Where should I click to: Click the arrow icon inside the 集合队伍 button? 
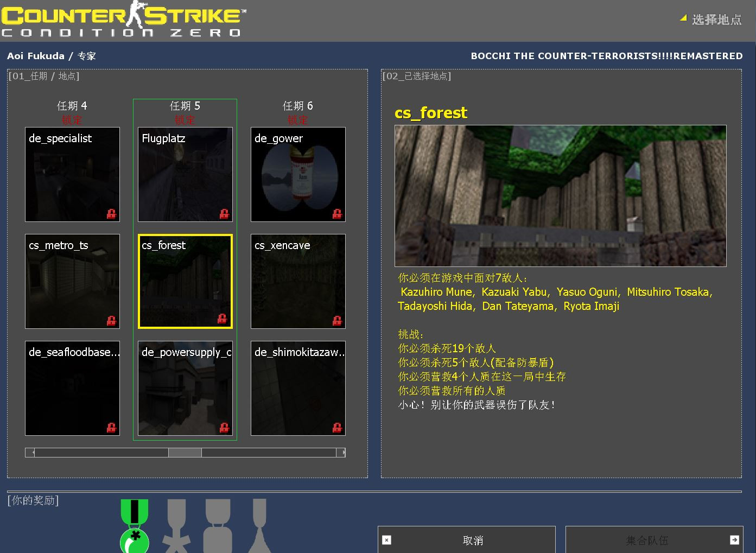pos(735,539)
